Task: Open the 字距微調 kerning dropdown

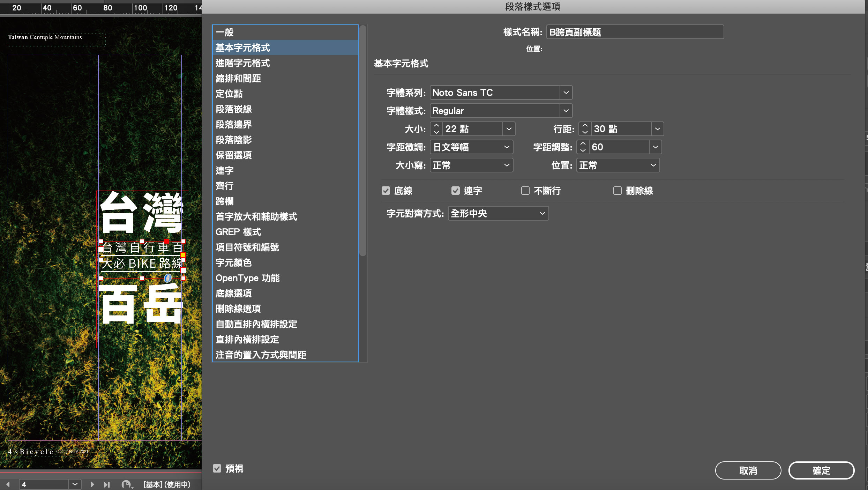Action: pyautogui.click(x=471, y=147)
